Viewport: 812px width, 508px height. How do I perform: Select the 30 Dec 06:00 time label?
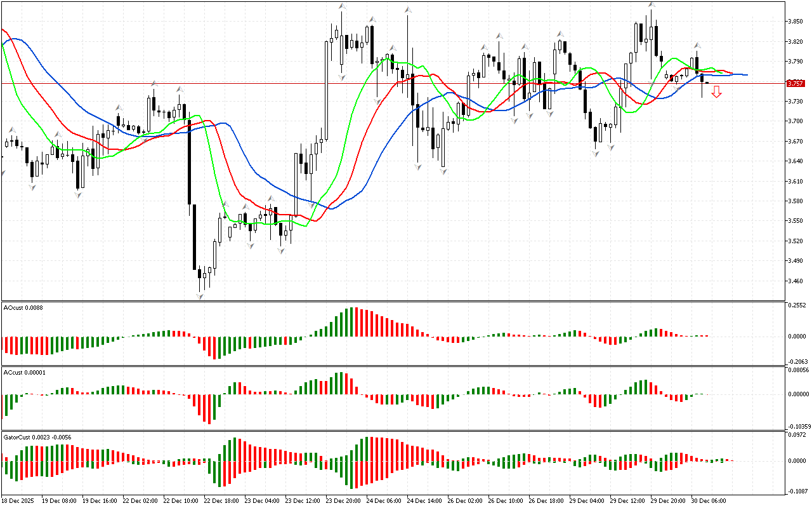[x=708, y=500]
